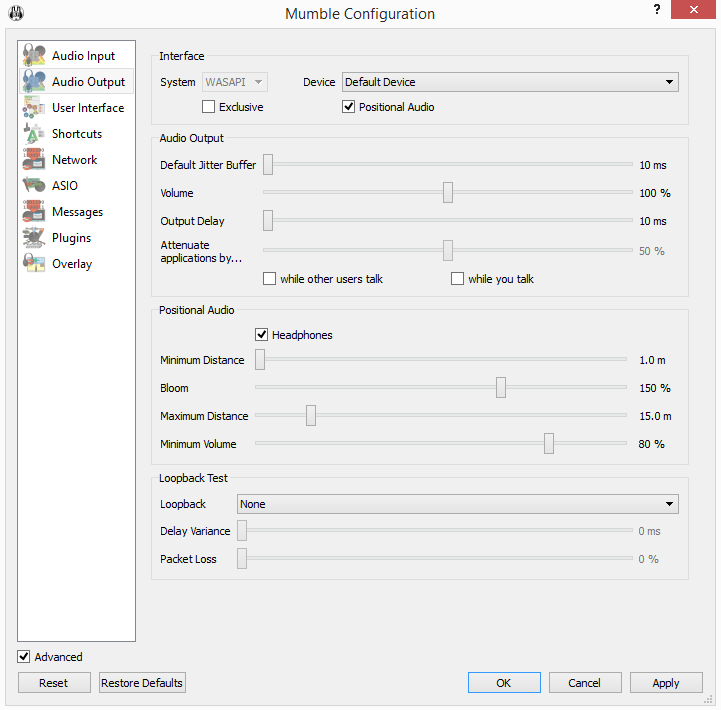
Task: Select the Audio Output settings page
Action: pos(76,81)
